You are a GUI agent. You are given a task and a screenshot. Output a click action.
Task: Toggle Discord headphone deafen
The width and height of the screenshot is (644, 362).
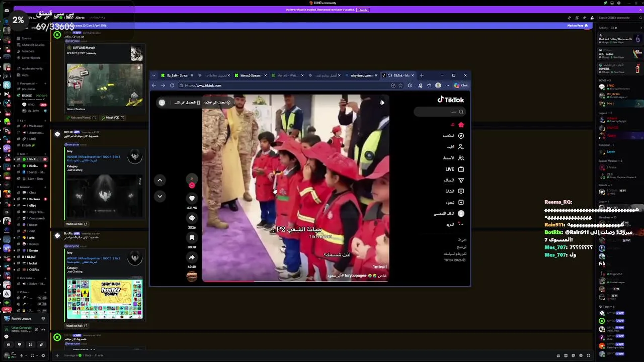coord(32,355)
